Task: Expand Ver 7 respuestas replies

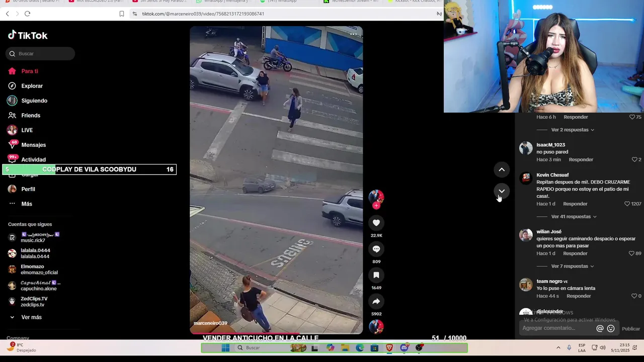Action: click(x=573, y=266)
